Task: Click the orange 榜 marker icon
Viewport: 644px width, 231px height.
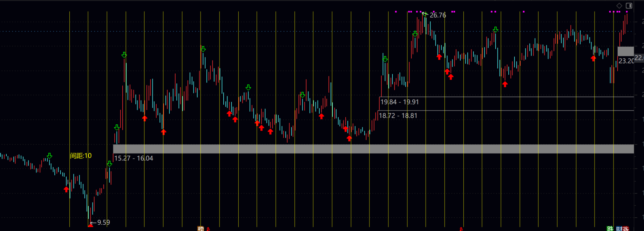Action: pyautogui.click(x=201, y=229)
